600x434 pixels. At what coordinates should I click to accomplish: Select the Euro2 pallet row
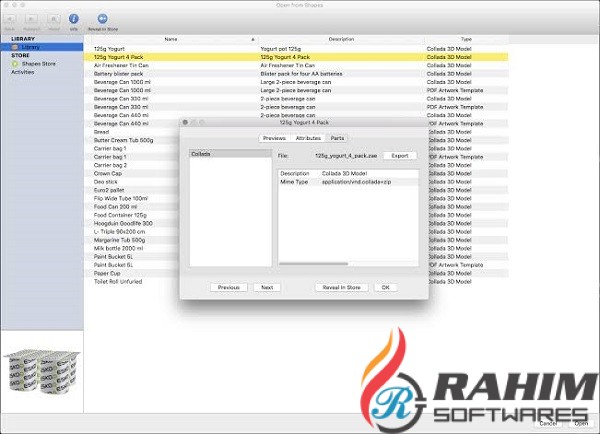[x=132, y=190]
